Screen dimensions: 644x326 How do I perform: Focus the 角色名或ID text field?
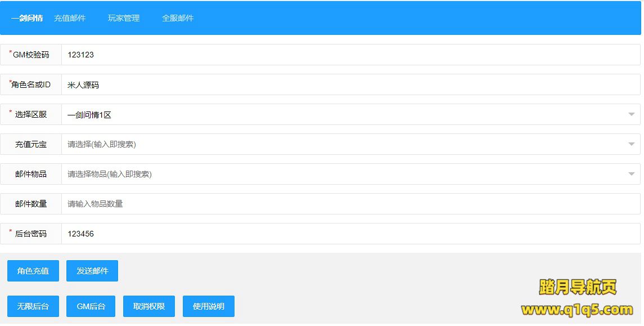tap(349, 84)
